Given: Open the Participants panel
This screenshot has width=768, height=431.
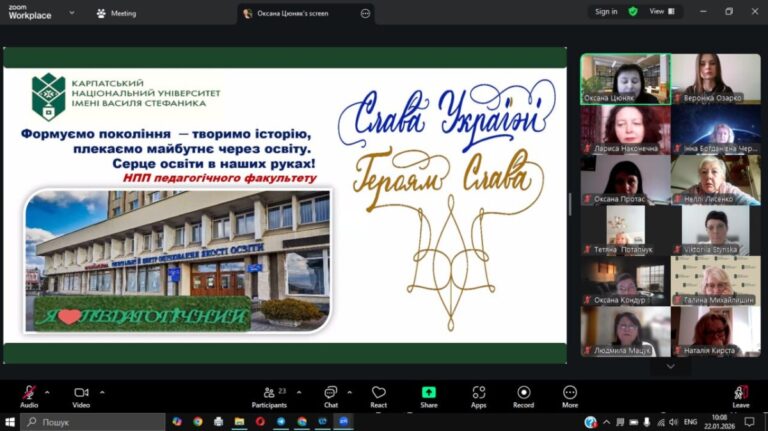Looking at the screenshot, I should pos(269,397).
